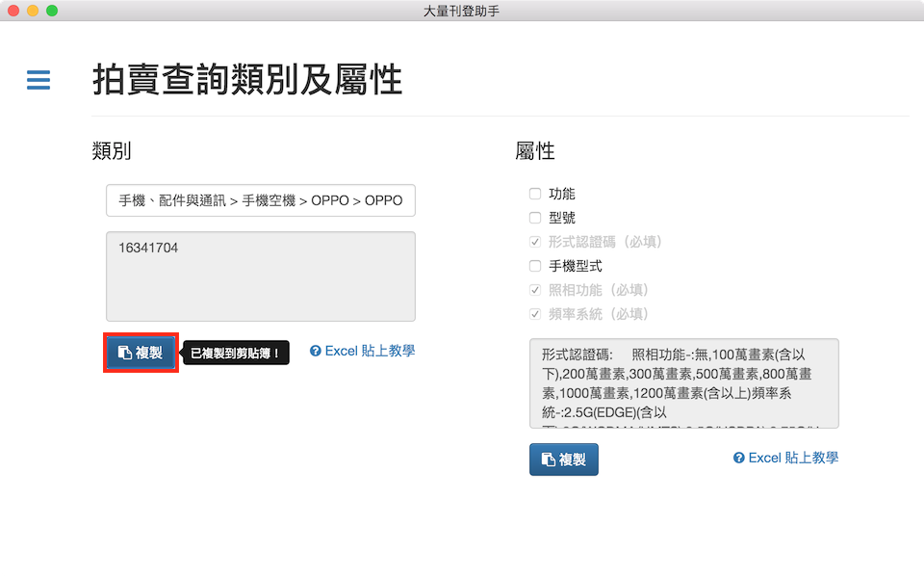Toggle the 頻率系統（必填）checkbox
Viewport: 924px width, 578px height.
pyautogui.click(x=535, y=314)
